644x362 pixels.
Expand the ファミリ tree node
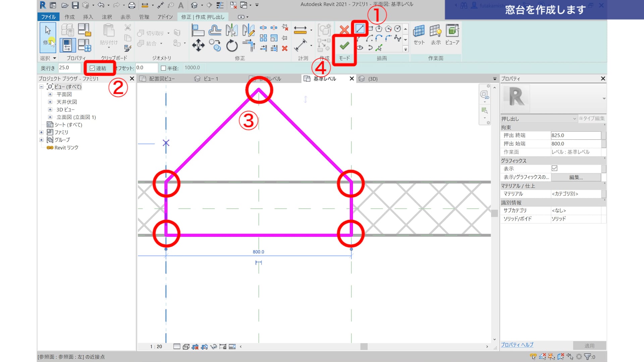[x=41, y=132]
